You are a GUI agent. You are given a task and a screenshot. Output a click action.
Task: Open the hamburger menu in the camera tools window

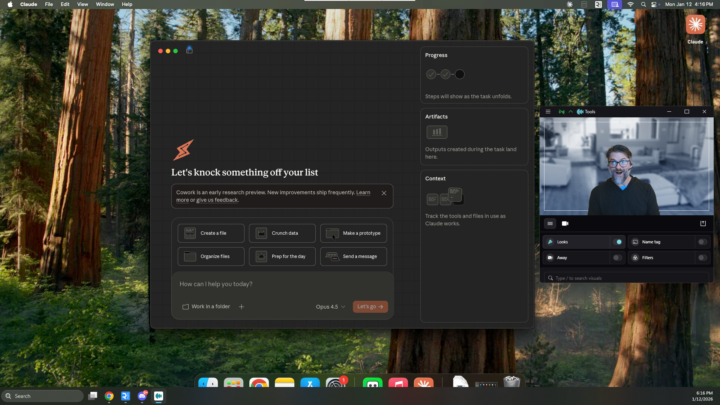tap(548, 112)
